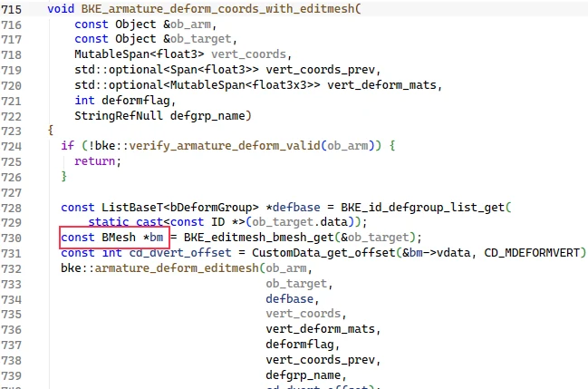Click the bm variable declaration on line 730
Viewport: 588px width, 389px height.
tap(157, 238)
